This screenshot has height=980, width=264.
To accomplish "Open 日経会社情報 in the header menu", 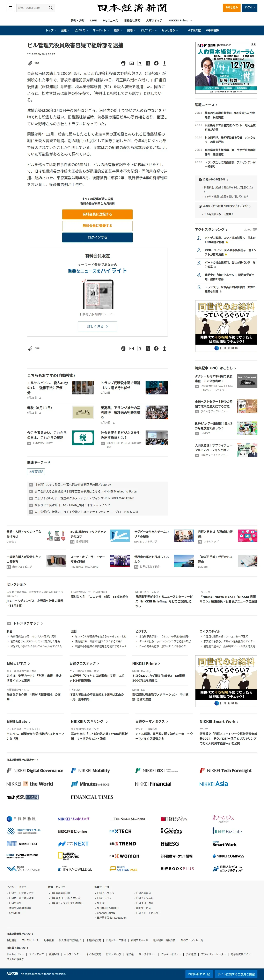I will tap(132, 21).
